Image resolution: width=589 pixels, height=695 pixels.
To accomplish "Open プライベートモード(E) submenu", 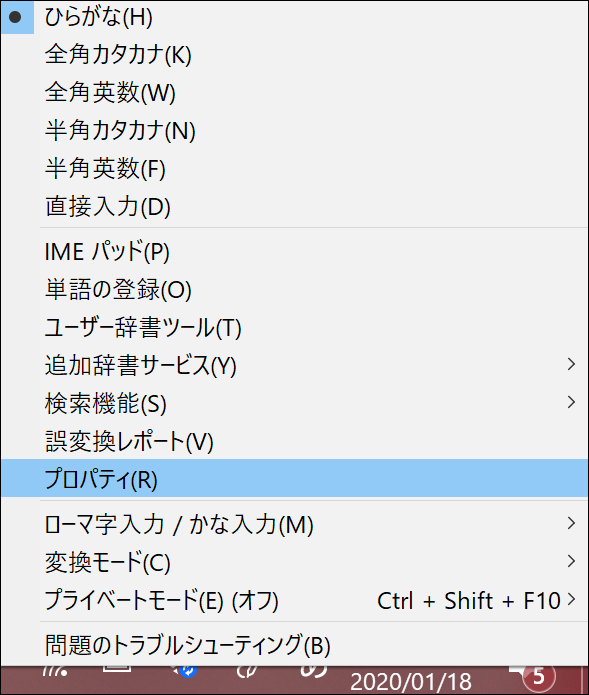I will coord(294,600).
